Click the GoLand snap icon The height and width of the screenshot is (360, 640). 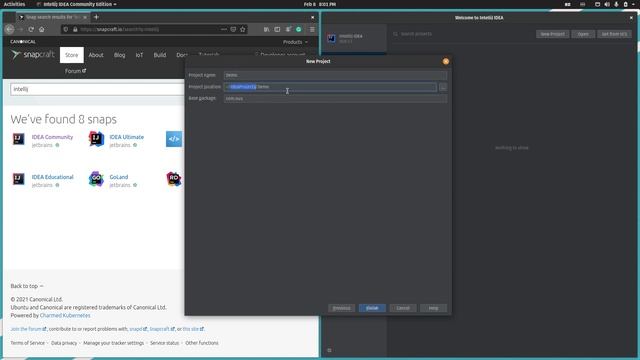point(96,179)
